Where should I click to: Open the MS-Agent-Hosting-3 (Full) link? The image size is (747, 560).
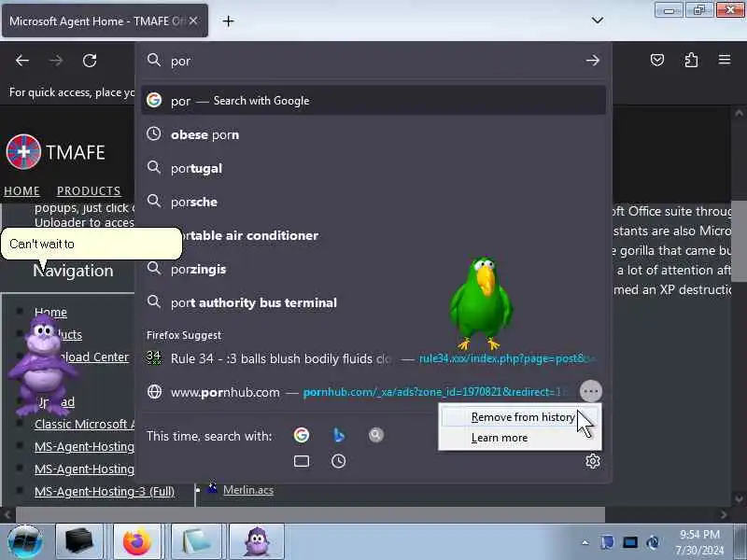[105, 491]
